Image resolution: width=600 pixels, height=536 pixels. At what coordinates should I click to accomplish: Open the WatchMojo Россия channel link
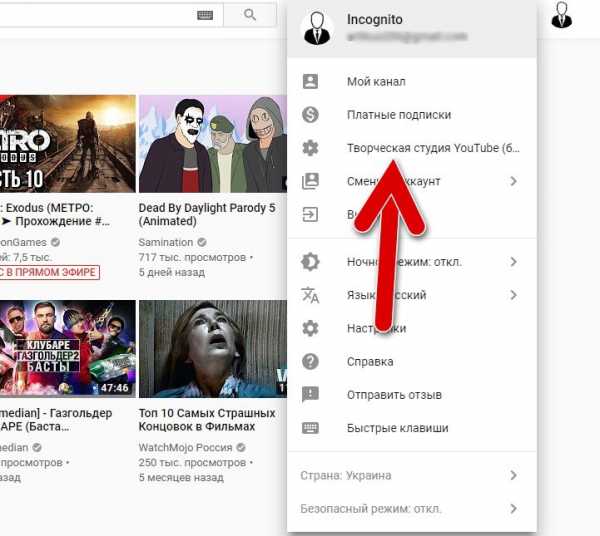point(182,447)
